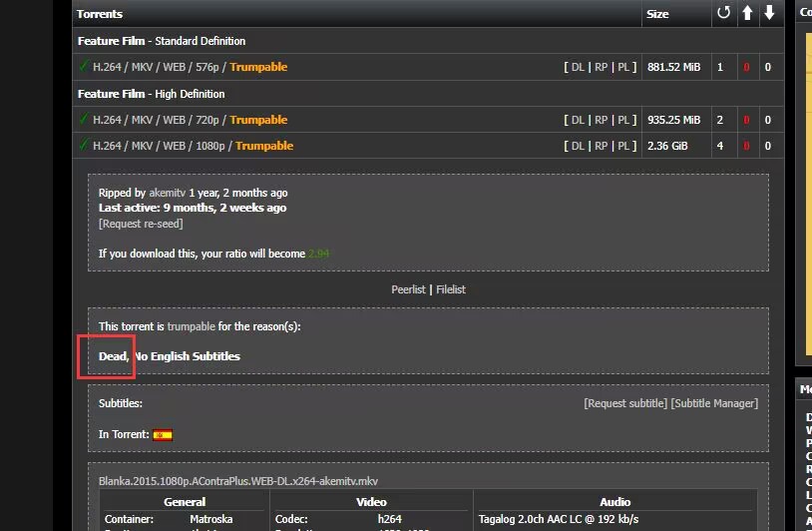Open the Subtitle Manager
The height and width of the screenshot is (531, 812).
pyautogui.click(x=714, y=403)
